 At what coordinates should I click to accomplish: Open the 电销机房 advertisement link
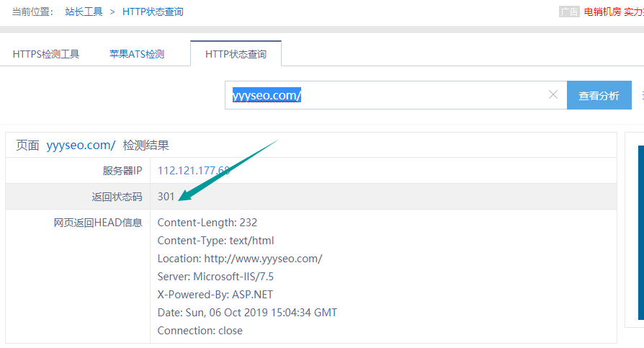pos(602,12)
